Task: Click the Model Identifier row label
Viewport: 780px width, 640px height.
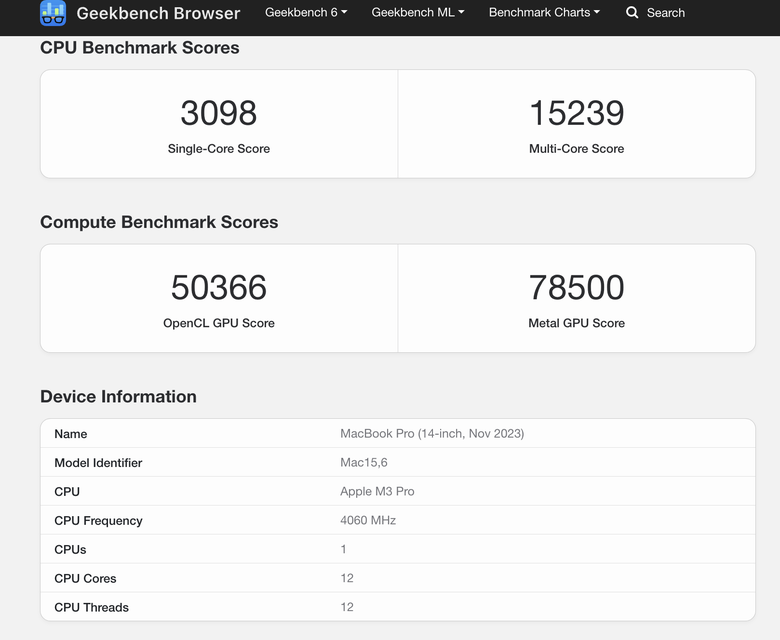Action: [x=98, y=463]
